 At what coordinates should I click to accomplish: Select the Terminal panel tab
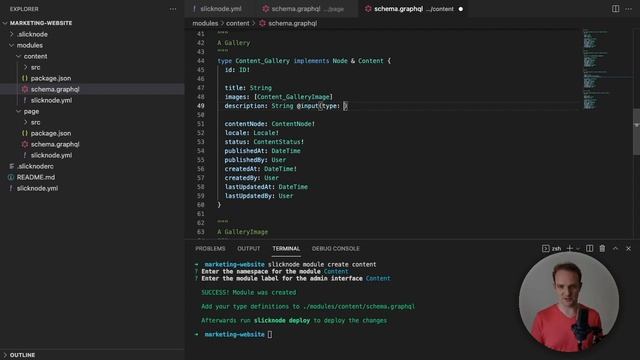[x=286, y=248]
